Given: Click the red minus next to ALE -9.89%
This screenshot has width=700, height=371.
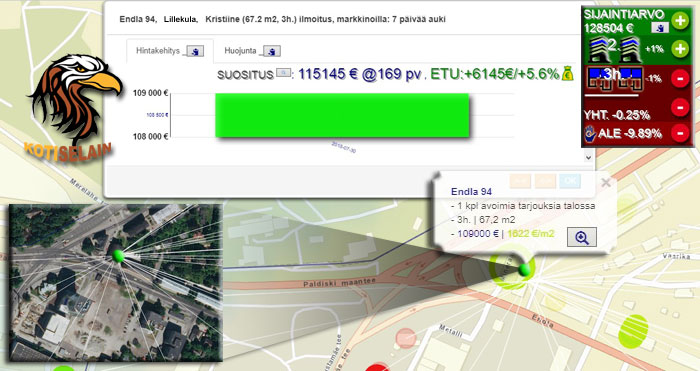Looking at the screenshot, I should point(680,133).
